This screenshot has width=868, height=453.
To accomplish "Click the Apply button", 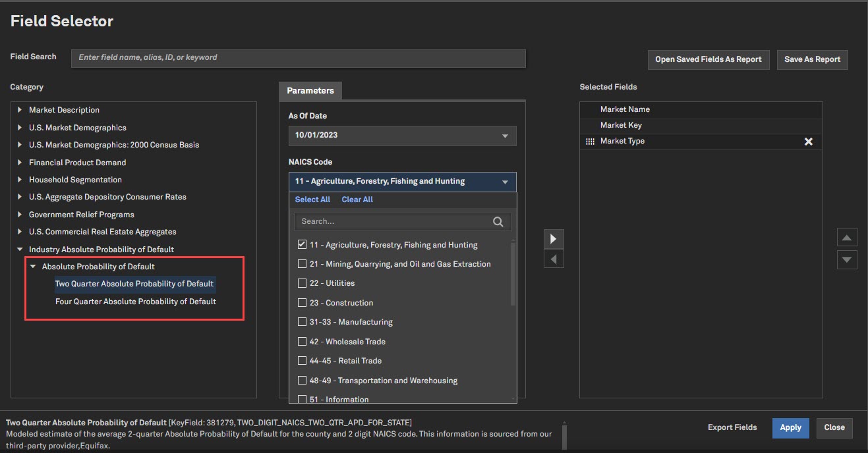I will tap(790, 427).
